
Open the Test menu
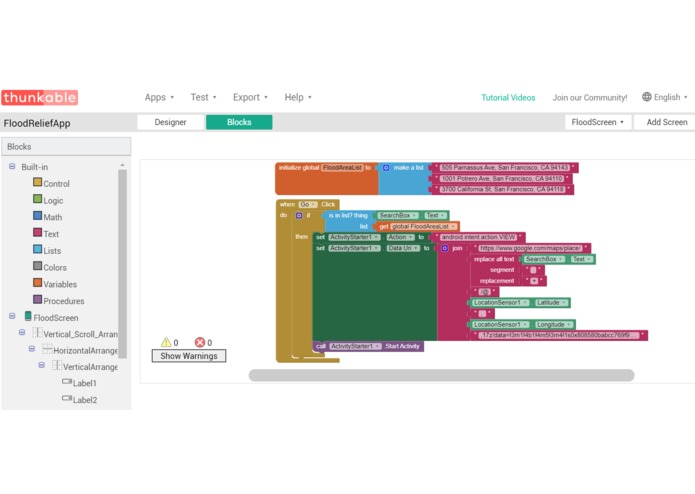coord(203,97)
